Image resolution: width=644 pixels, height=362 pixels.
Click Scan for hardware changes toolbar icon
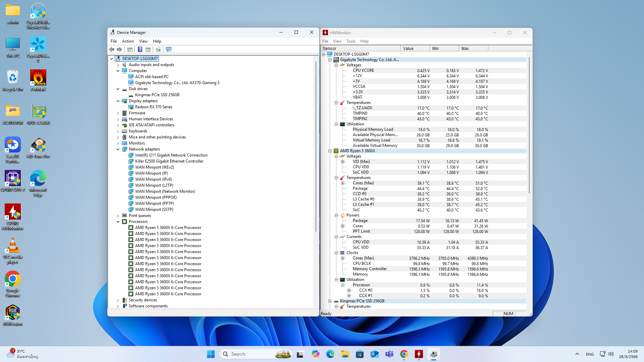[169, 49]
